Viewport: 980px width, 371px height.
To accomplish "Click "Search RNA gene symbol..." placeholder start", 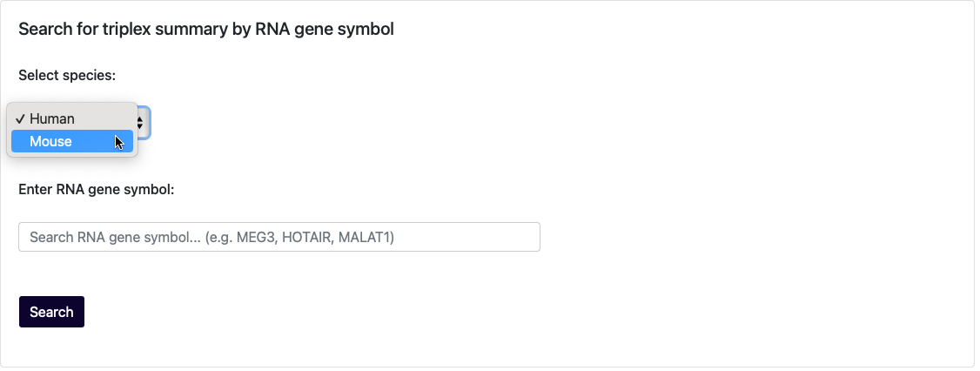I will 116,238.
